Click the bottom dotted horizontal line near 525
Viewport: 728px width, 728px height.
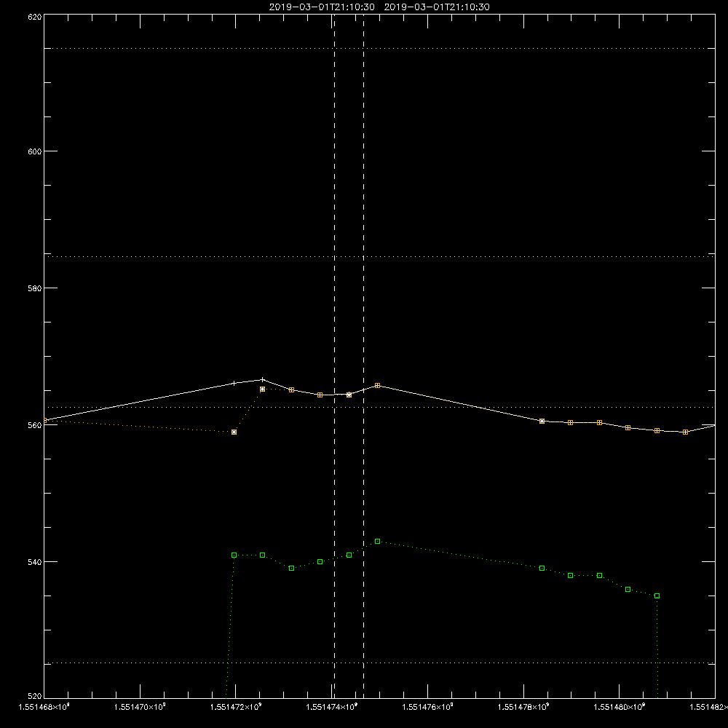(379, 663)
